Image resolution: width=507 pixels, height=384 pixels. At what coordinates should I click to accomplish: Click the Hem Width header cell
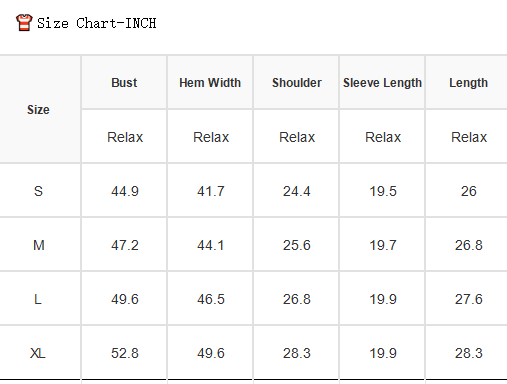tap(210, 83)
